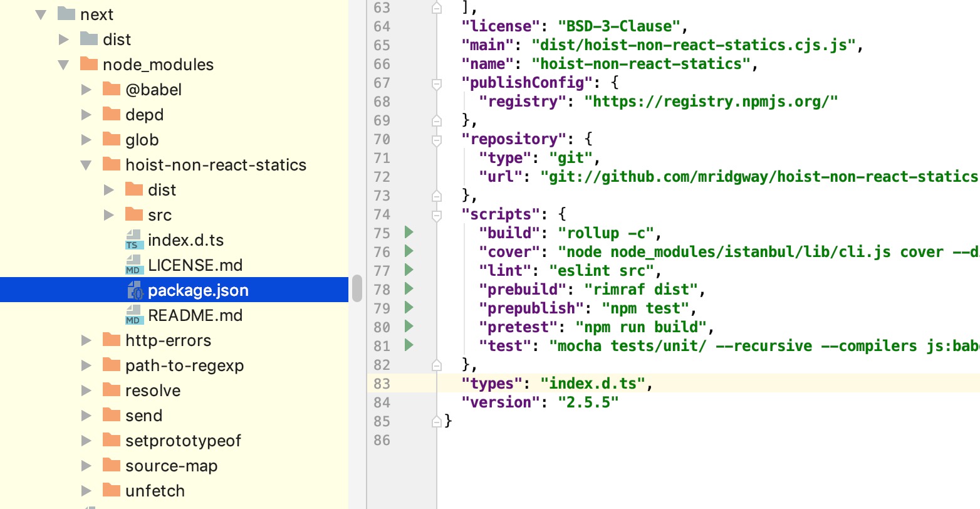
Task: Run the "cover" script gutter icon
Action: click(x=408, y=252)
